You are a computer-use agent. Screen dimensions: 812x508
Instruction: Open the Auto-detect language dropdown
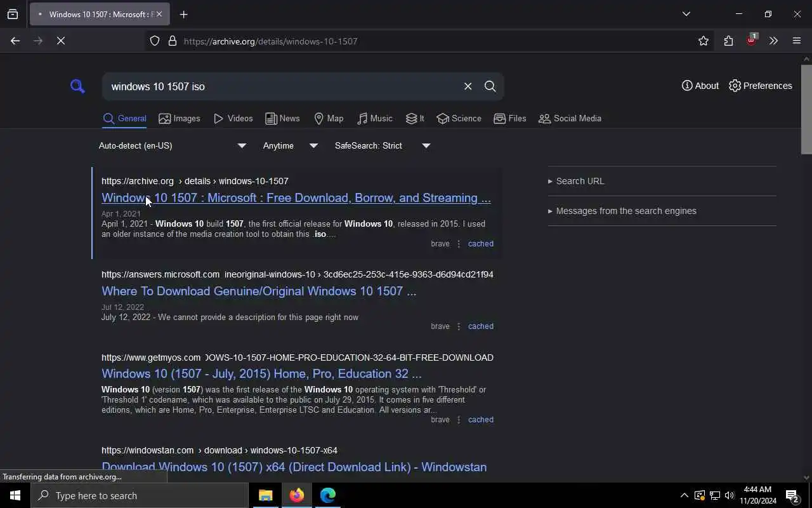pos(172,145)
